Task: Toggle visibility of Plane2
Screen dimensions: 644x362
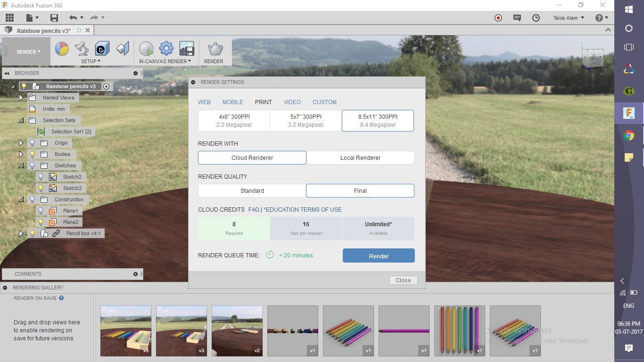Action: [x=41, y=222]
